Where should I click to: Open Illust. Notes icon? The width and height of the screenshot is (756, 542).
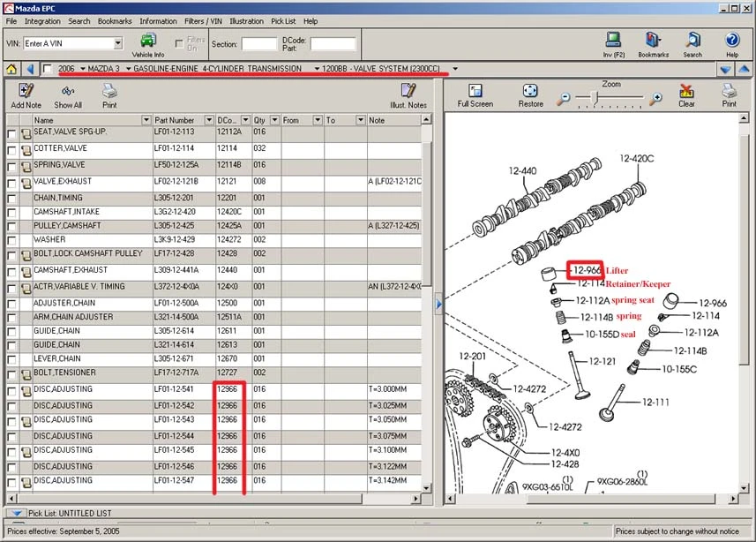408,90
